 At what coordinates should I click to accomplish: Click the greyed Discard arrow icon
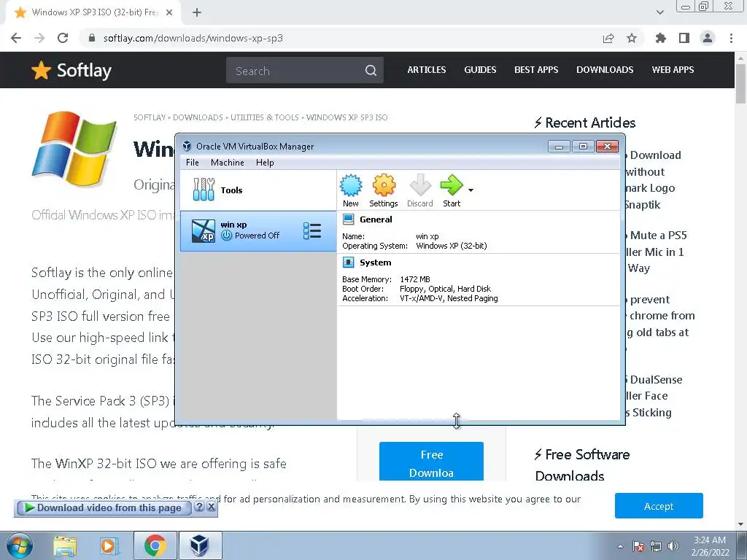(419, 190)
